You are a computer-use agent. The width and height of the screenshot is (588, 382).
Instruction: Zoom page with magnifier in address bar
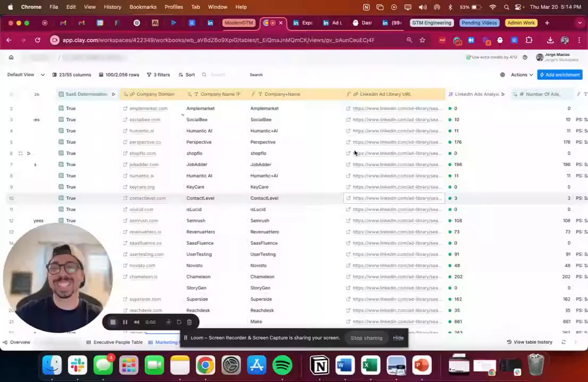coord(409,40)
